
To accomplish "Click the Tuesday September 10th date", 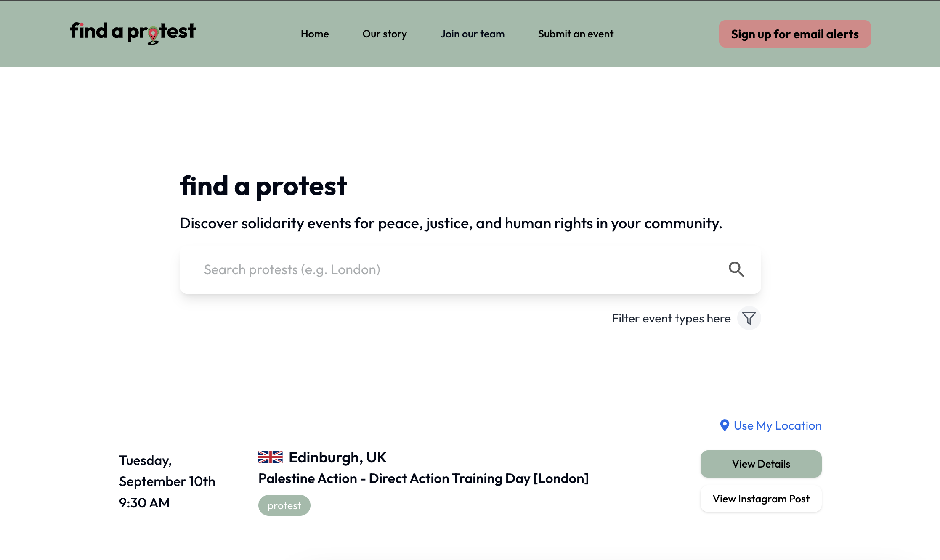I will 167,481.
